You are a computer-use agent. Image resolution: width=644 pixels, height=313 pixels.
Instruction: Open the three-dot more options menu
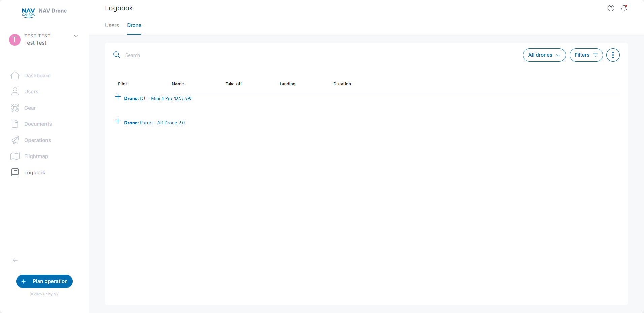point(613,55)
